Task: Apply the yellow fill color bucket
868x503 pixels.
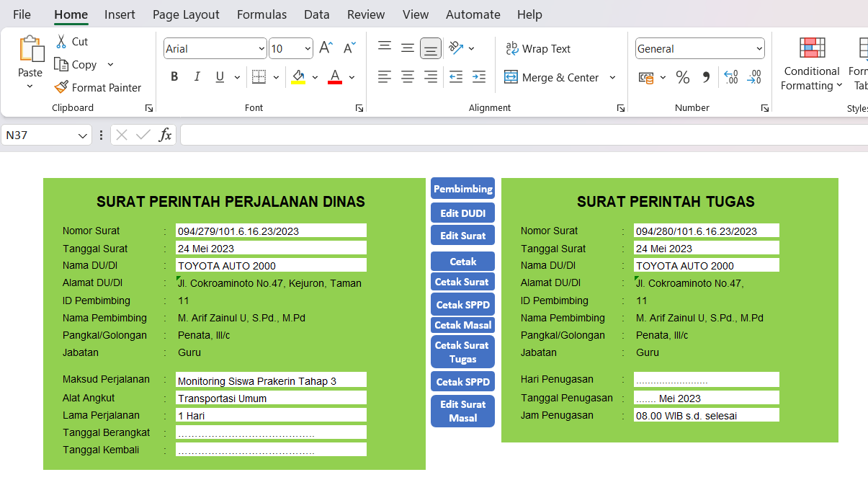Action: click(298, 77)
